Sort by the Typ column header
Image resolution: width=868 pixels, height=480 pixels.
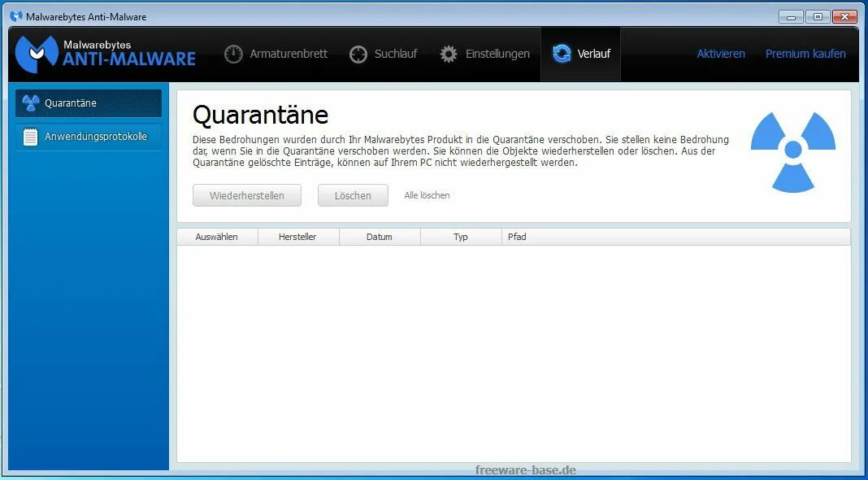click(461, 237)
